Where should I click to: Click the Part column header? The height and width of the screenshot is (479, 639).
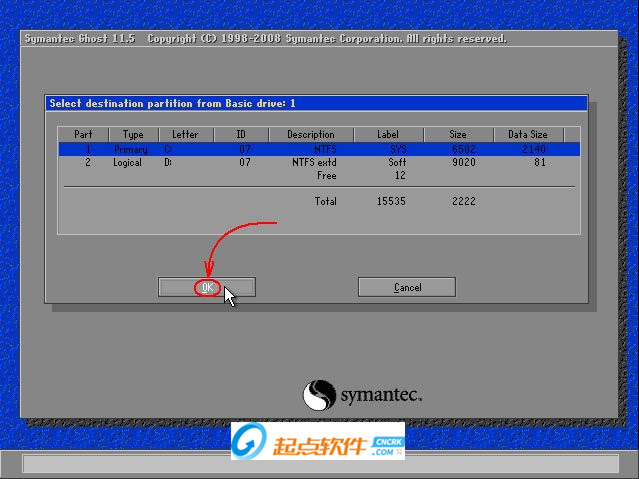(x=83, y=135)
